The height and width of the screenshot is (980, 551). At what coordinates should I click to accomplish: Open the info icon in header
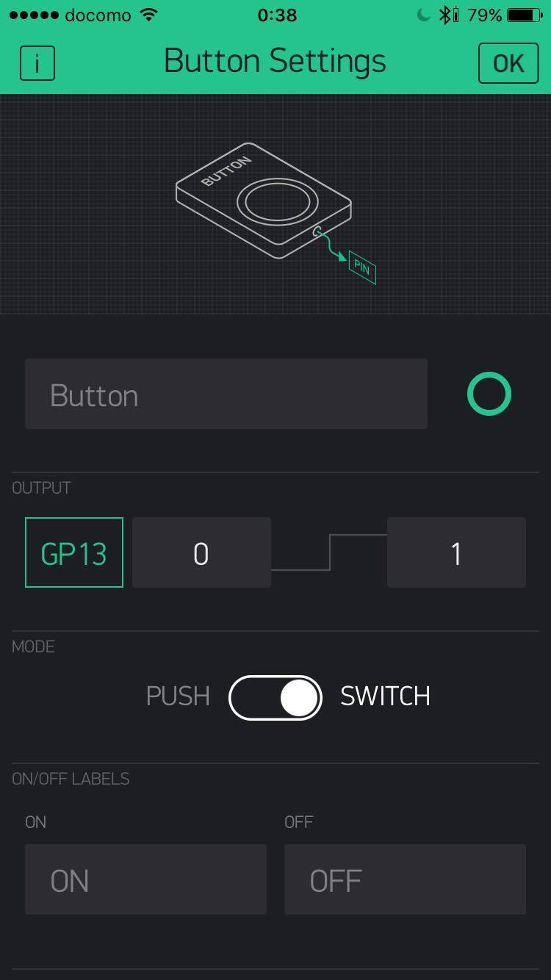pyautogui.click(x=37, y=63)
